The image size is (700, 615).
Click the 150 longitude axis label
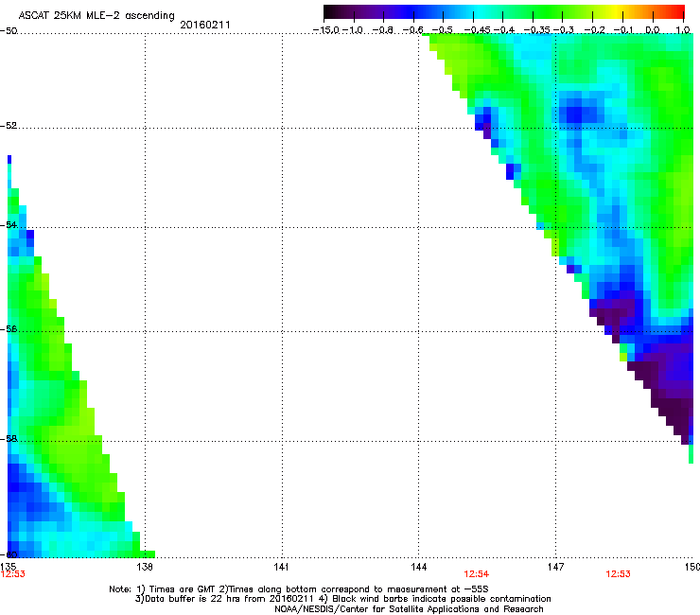(692, 567)
